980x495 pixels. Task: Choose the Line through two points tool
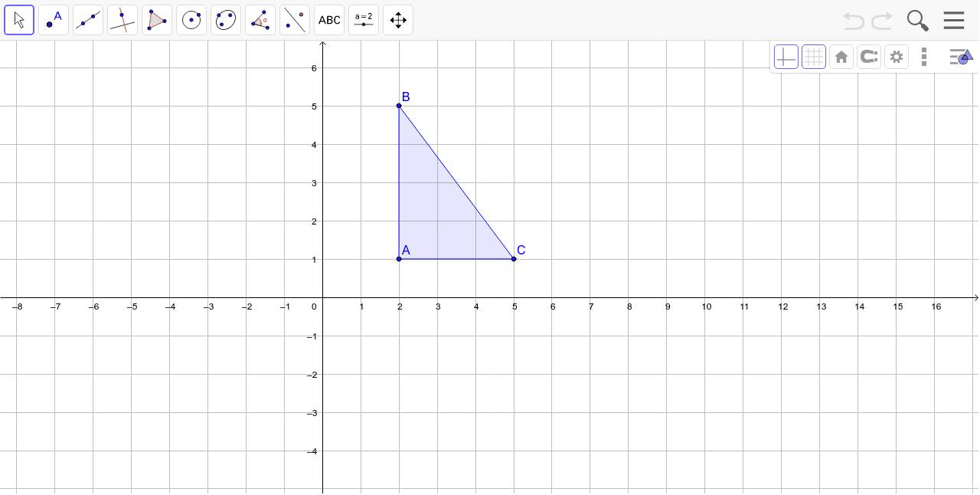pos(88,20)
